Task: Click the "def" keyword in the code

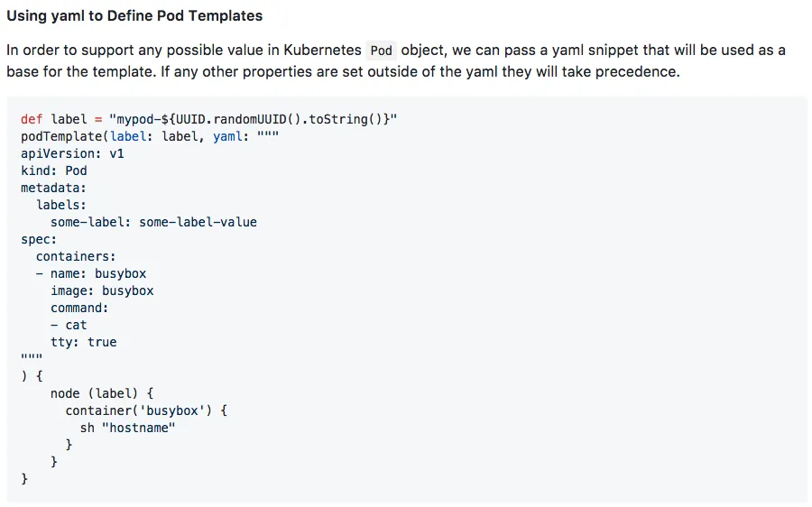Action: (x=32, y=119)
